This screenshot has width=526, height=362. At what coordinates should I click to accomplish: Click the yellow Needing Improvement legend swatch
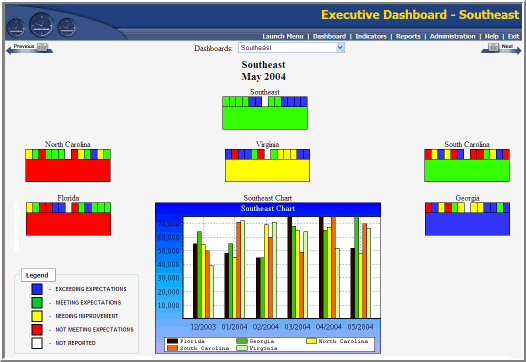pos(37,316)
